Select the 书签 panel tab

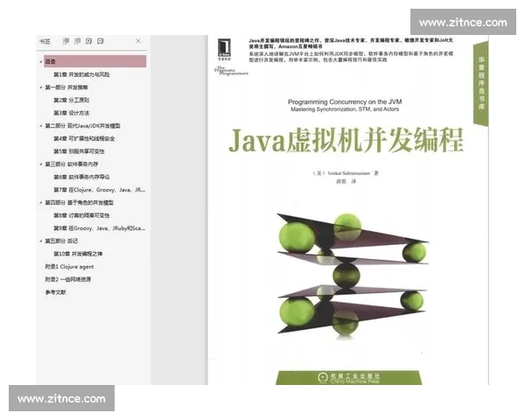[44, 41]
